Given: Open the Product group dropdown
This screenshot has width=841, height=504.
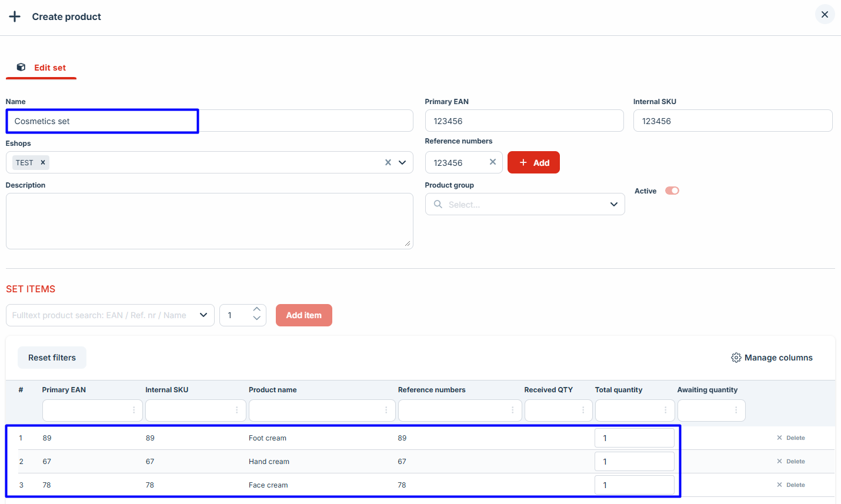Looking at the screenshot, I should point(613,204).
